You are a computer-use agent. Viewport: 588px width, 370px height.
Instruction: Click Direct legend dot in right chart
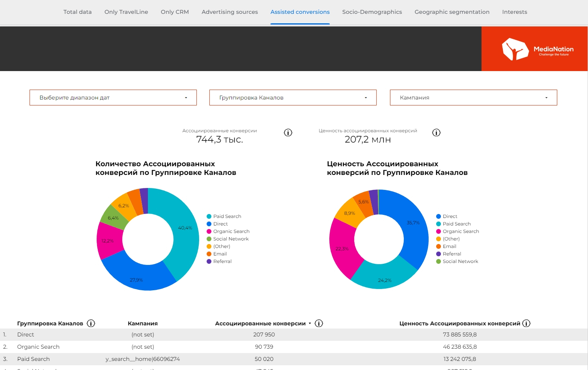pyautogui.click(x=439, y=216)
